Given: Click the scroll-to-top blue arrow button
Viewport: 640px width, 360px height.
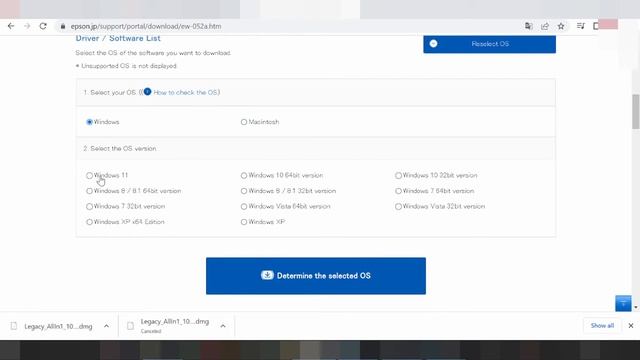Looking at the screenshot, I should point(623,303).
